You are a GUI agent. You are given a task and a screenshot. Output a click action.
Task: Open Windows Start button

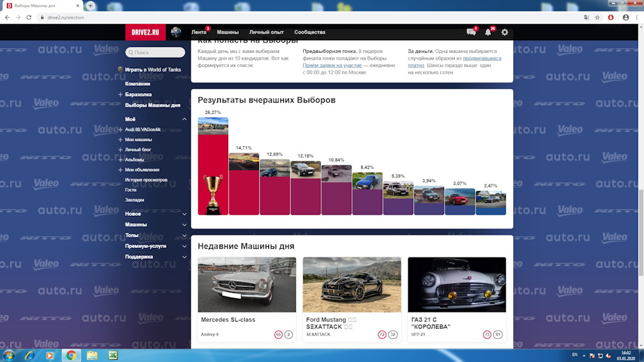(9, 355)
